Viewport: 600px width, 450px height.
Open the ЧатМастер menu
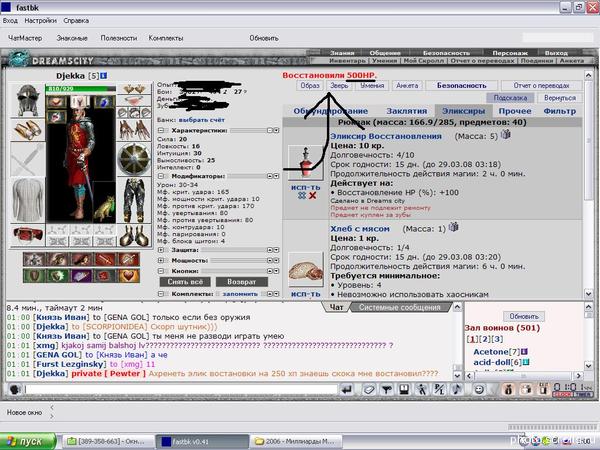tap(25, 38)
